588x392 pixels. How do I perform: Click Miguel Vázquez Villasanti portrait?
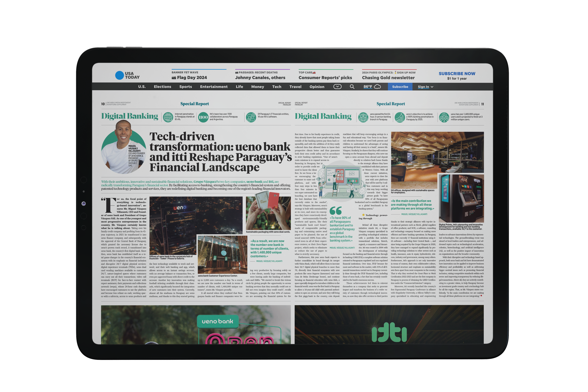coord(123,147)
